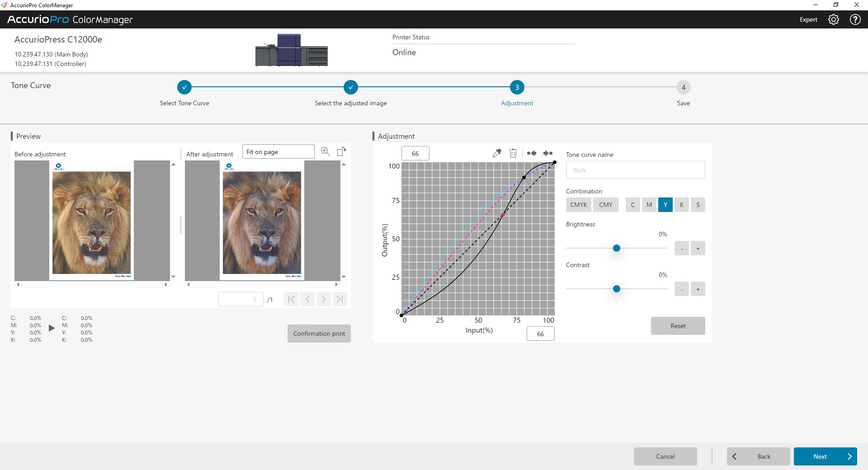Click the zoom-in magnifier icon in Preview

(325, 151)
